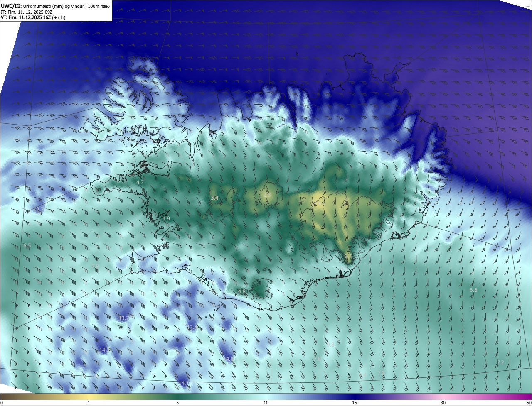This screenshot has height=406, width=532.
Task: Click the 6.5 value label on map
Action: tap(27, 246)
